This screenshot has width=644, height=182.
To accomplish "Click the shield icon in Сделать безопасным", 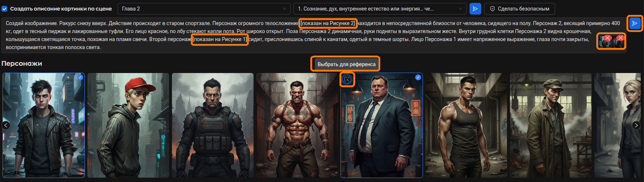I will coord(492,9).
